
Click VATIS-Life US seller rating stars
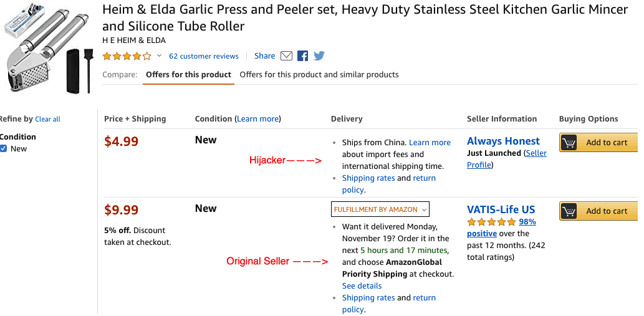pyautogui.click(x=491, y=222)
